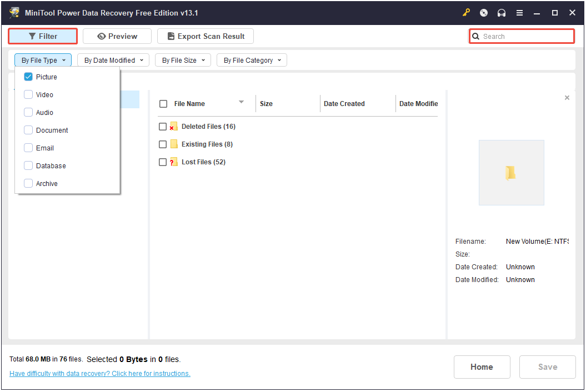
Task: Click into the Search input field
Action: click(x=522, y=36)
